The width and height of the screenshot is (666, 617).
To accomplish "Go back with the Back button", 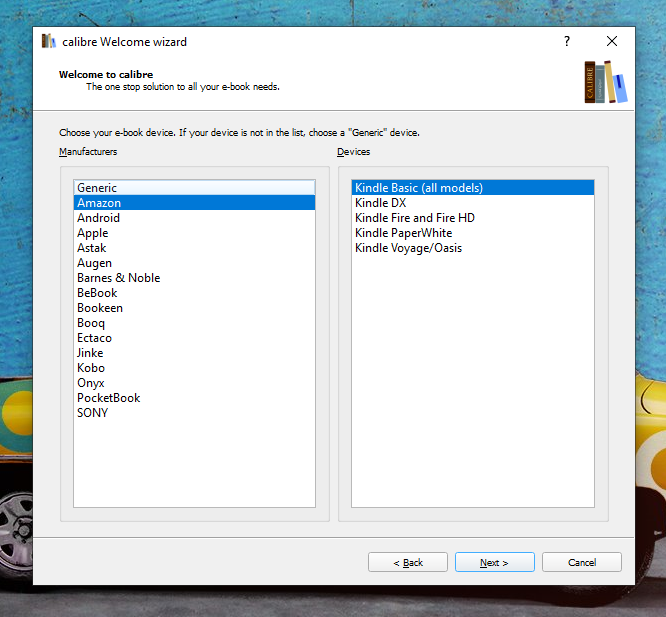I will point(407,562).
